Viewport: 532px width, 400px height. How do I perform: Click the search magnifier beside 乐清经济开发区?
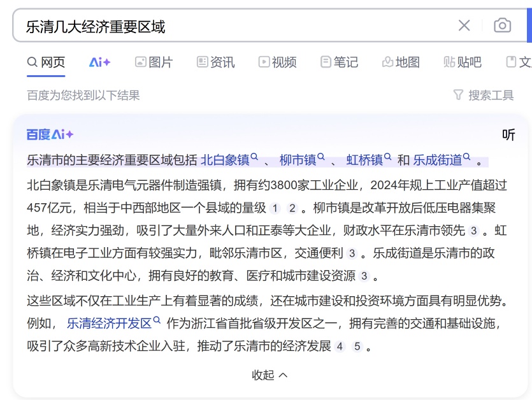[x=156, y=320]
